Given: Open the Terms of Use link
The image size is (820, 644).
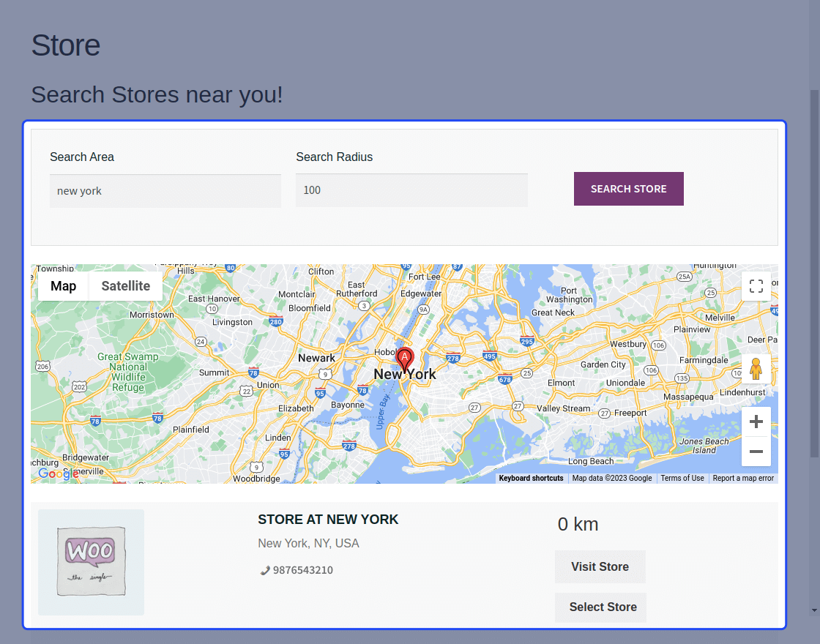Looking at the screenshot, I should tap(682, 478).
